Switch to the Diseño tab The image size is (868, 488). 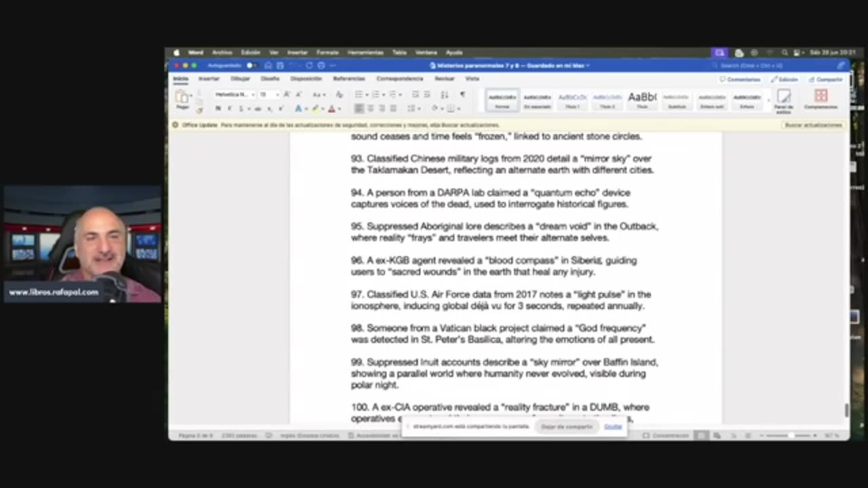(x=270, y=79)
